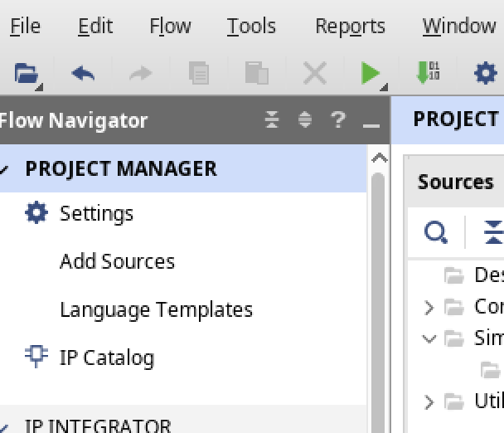Click the IP Catalog chip icon

tap(36, 357)
